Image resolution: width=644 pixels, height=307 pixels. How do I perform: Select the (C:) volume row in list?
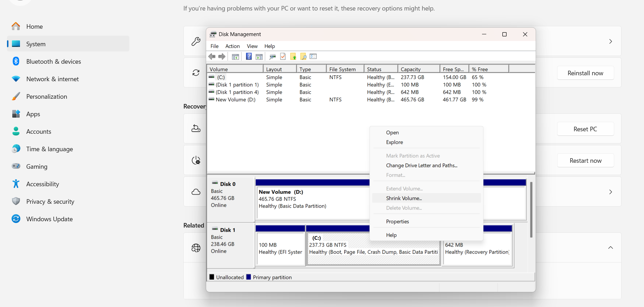(x=371, y=77)
